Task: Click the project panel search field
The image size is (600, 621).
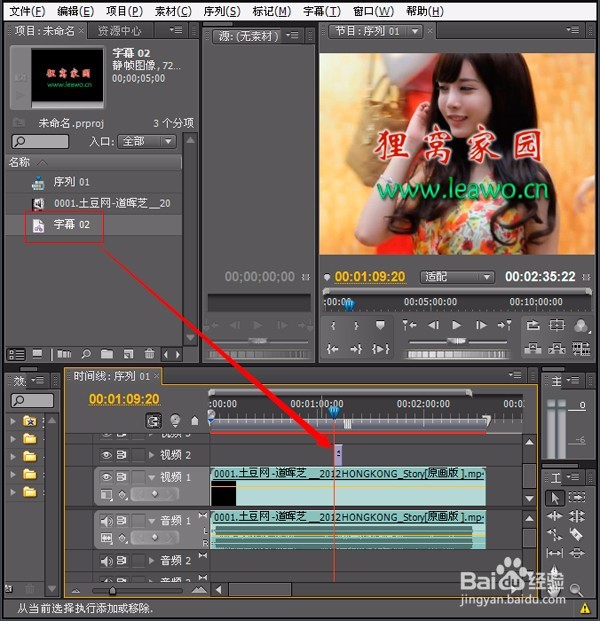Action: (40, 141)
